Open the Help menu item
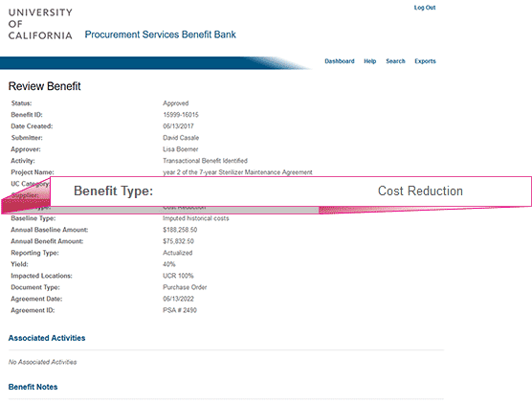 pyautogui.click(x=370, y=61)
